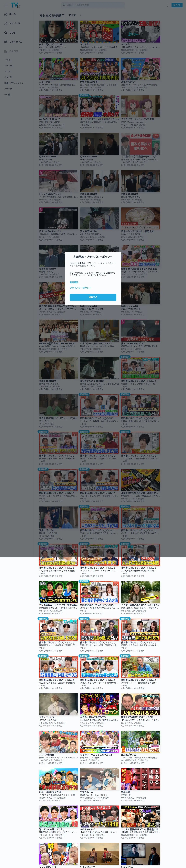Click the TVer logo
This screenshot has width=186, height=868.
(15, 5)
